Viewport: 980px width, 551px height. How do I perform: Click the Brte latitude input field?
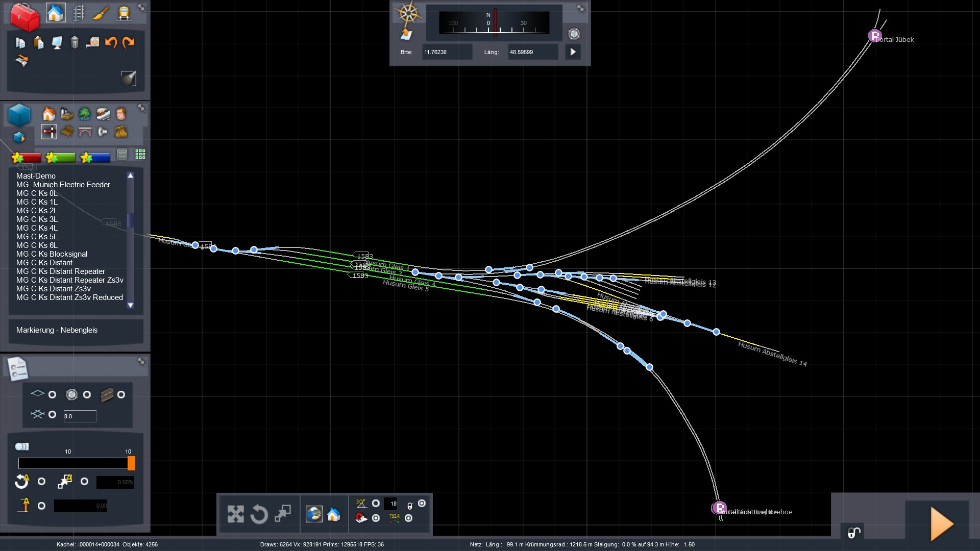pos(446,52)
